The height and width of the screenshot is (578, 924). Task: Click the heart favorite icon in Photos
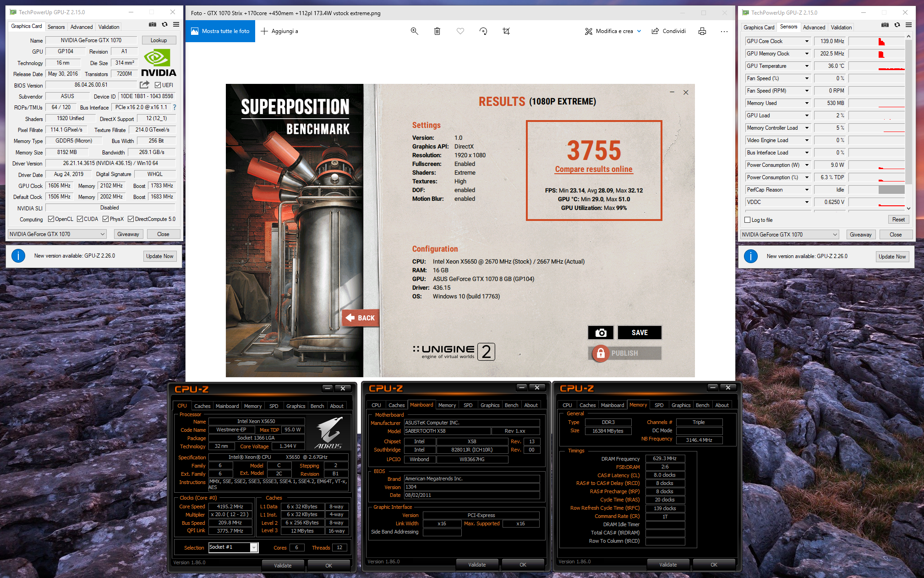460,31
